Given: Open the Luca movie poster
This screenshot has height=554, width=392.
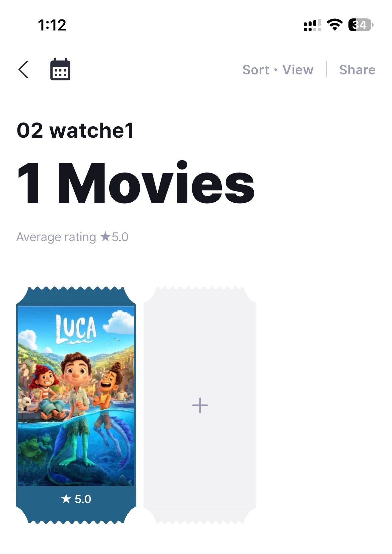Looking at the screenshot, I should (76, 396).
